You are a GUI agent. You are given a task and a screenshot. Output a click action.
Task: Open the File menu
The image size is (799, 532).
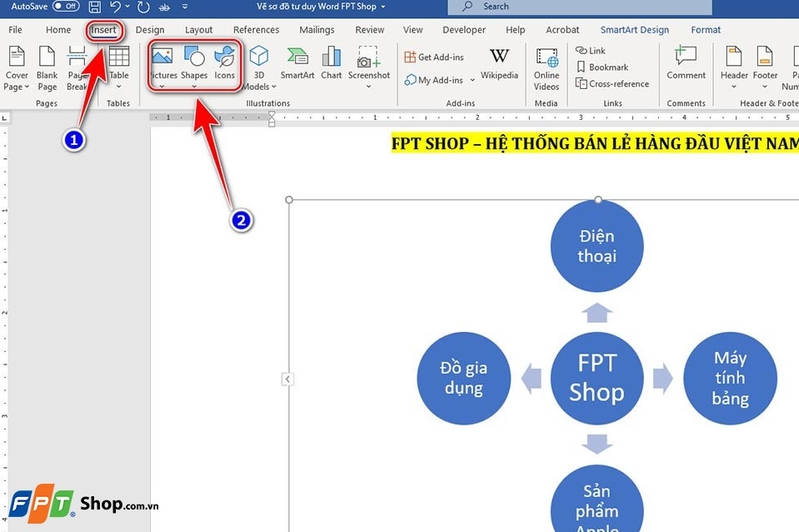click(x=15, y=30)
